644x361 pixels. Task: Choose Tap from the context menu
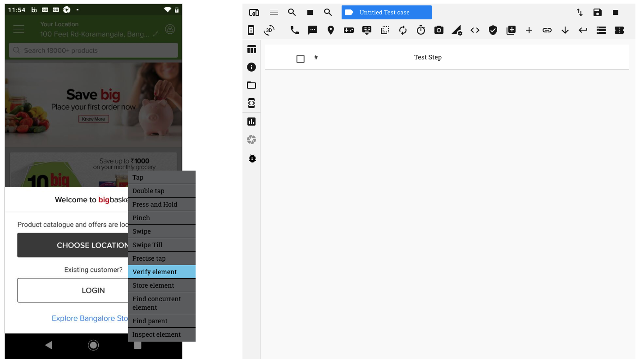(x=162, y=177)
